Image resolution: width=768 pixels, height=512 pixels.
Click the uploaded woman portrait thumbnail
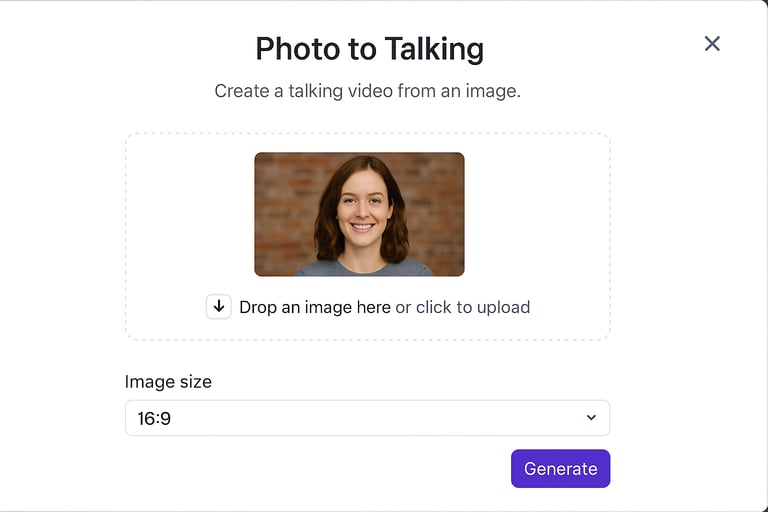tap(360, 214)
